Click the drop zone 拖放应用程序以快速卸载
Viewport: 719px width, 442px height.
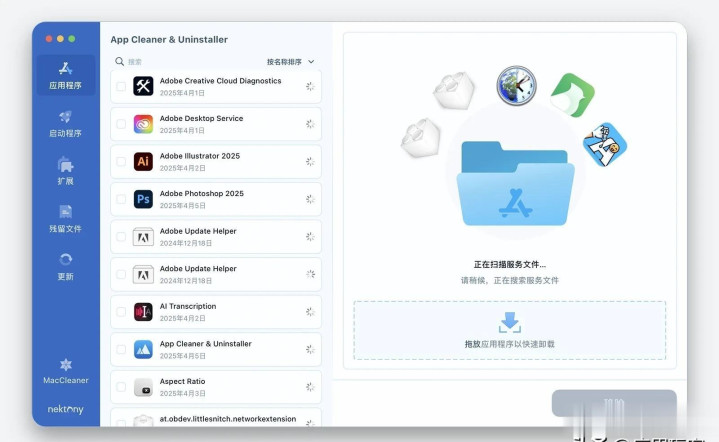509,330
